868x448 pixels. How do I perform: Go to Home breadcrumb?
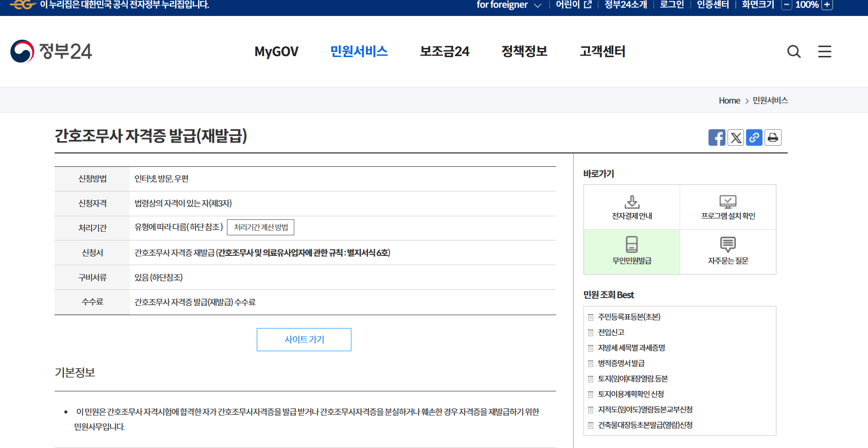pyautogui.click(x=729, y=100)
